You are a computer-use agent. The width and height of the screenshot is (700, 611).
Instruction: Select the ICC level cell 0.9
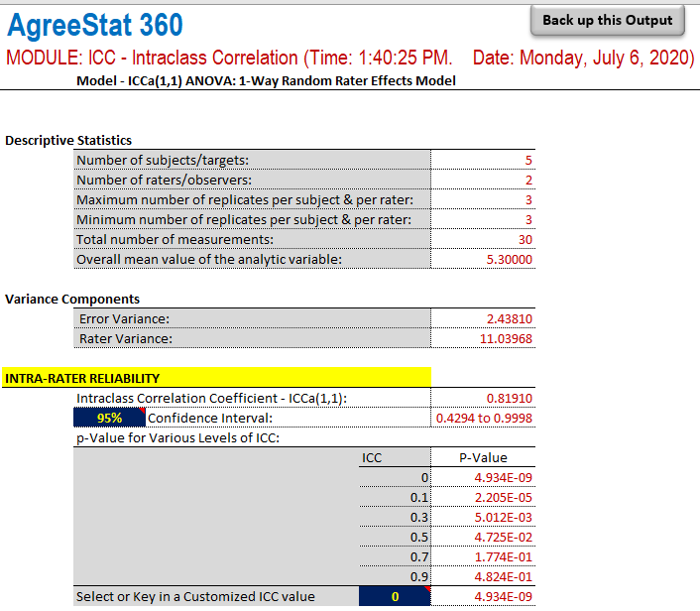(419, 577)
